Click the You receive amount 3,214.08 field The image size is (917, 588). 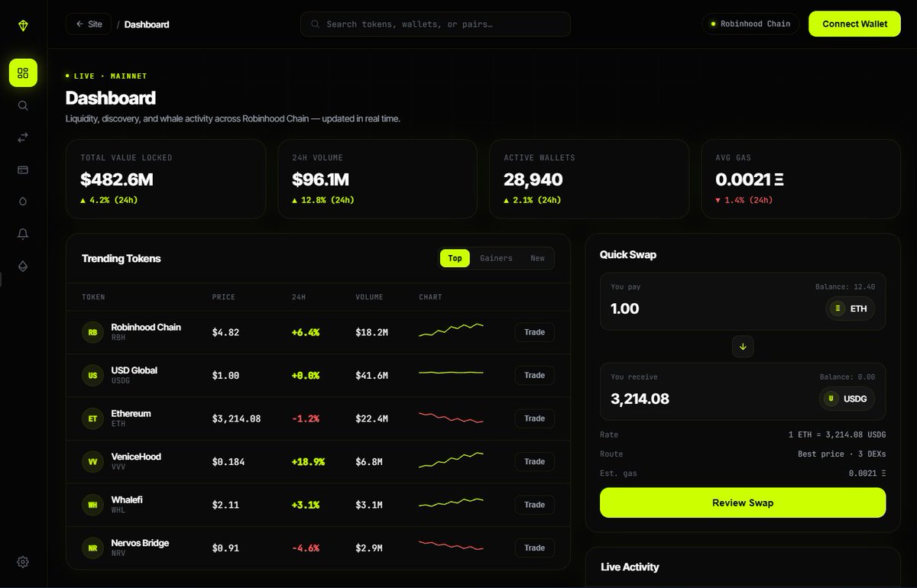640,399
